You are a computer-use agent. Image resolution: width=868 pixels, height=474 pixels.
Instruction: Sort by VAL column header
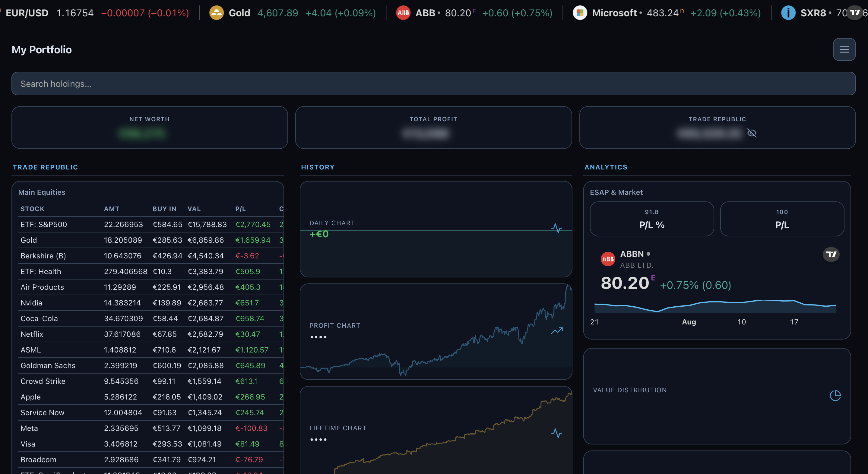click(194, 209)
